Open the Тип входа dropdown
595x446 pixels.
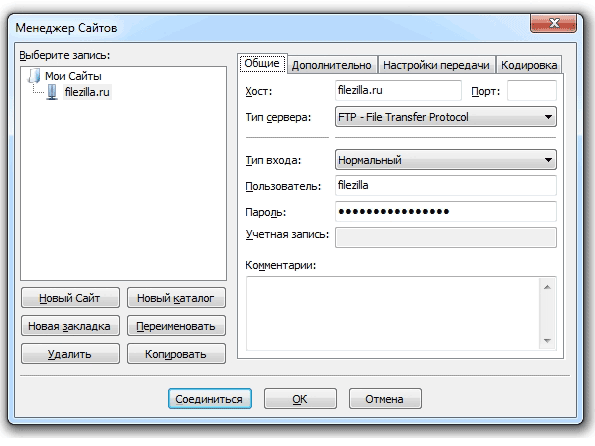445,160
